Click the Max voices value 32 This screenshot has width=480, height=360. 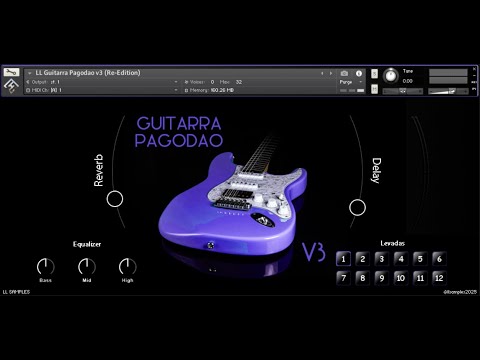tap(239, 82)
